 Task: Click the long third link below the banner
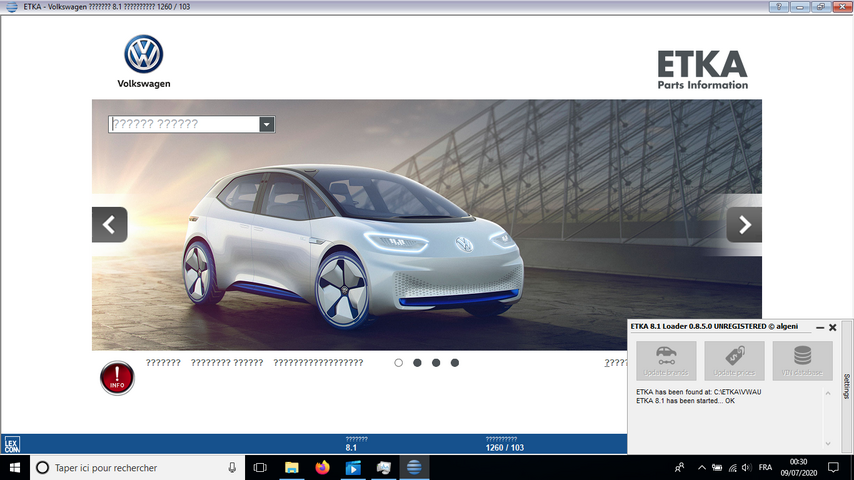click(318, 363)
